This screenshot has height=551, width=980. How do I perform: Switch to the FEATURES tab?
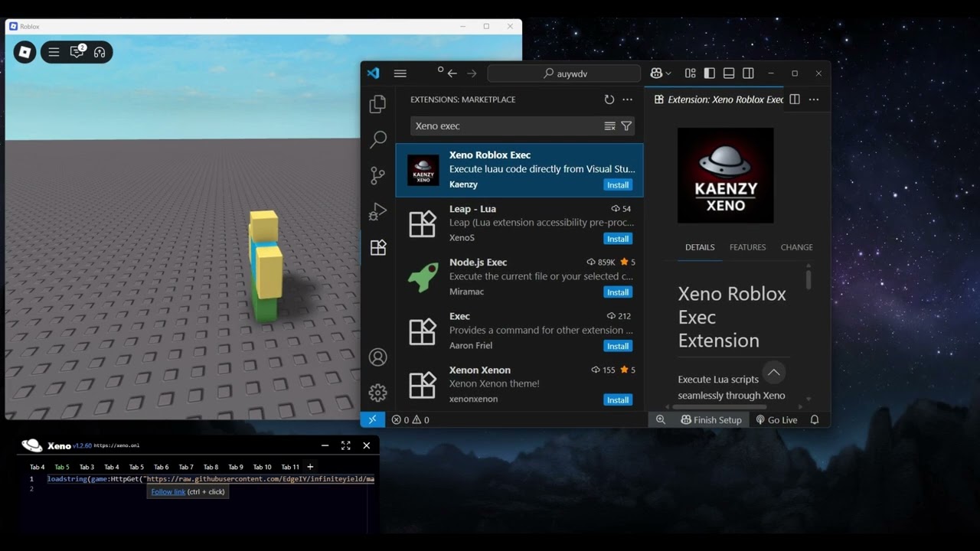[748, 247]
